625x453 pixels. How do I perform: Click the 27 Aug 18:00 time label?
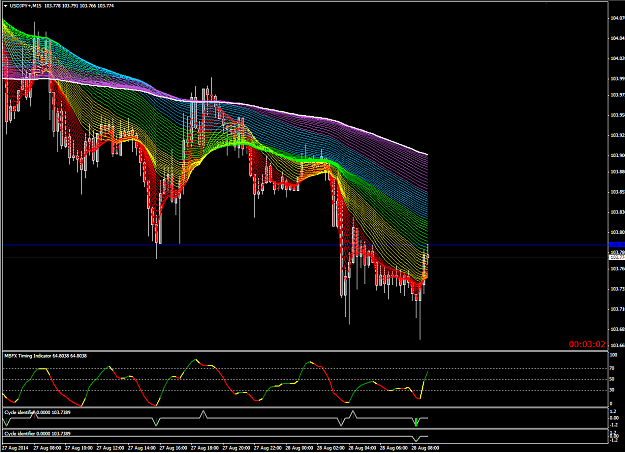tap(205, 448)
